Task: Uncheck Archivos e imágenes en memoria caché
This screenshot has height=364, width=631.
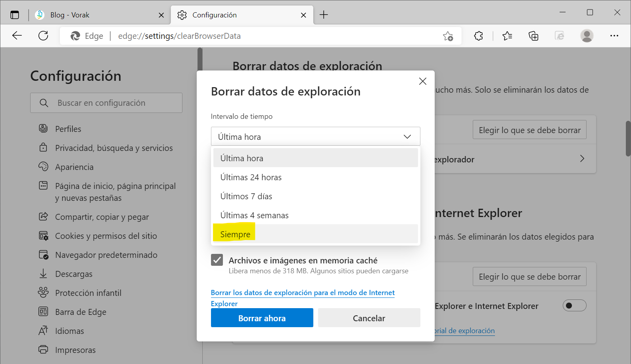Action: point(217,260)
